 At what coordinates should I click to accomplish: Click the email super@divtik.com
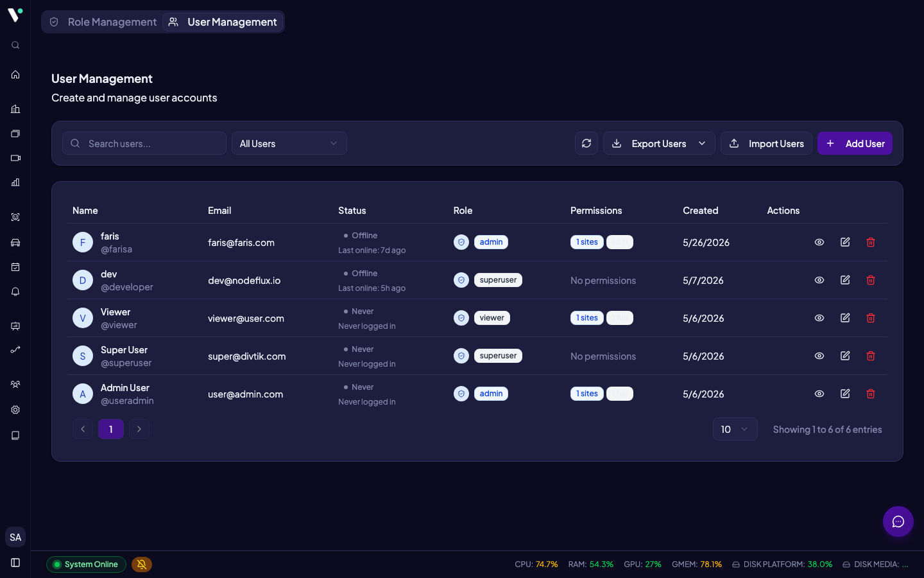click(x=247, y=356)
